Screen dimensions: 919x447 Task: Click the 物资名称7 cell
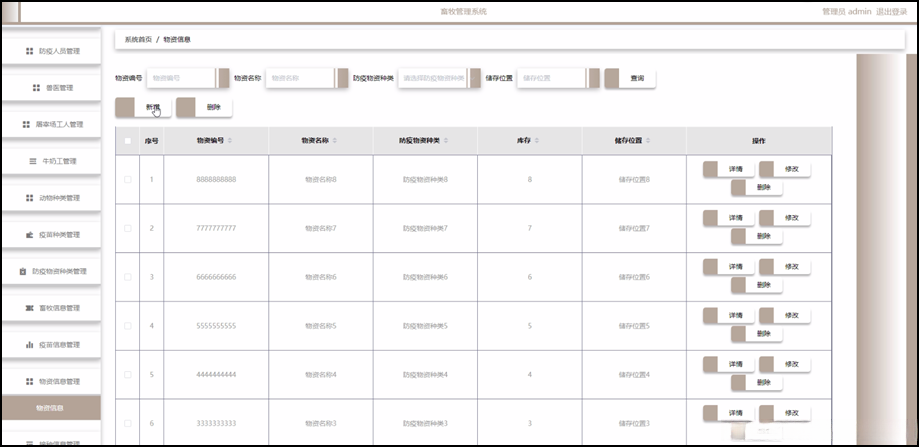pos(321,228)
